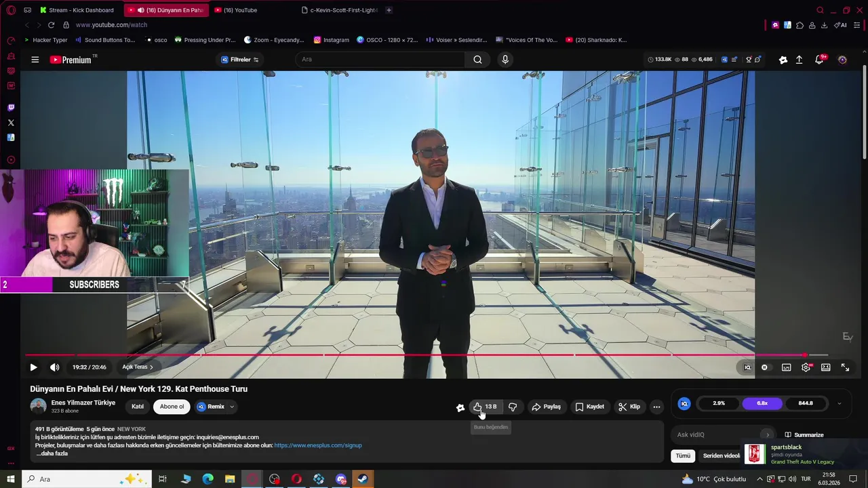The height and width of the screenshot is (488, 868).
Task: Go to YouTube Premium home logo
Action: pyautogui.click(x=71, y=60)
